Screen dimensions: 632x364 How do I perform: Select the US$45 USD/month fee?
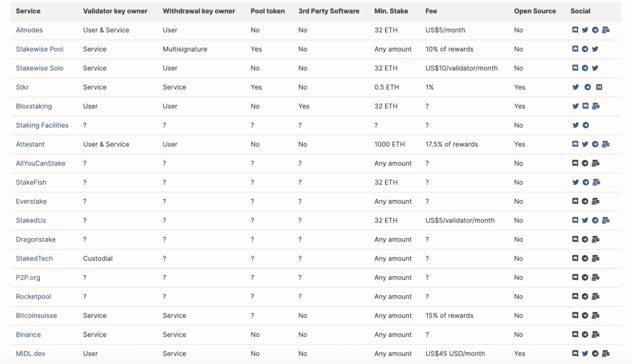point(455,353)
